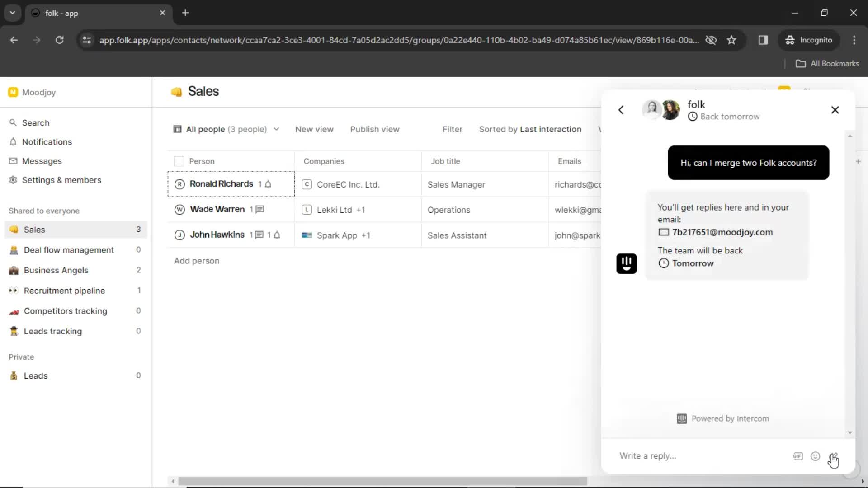The image size is (868, 488).
Task: Open the tab search dropdown
Action: [13, 13]
